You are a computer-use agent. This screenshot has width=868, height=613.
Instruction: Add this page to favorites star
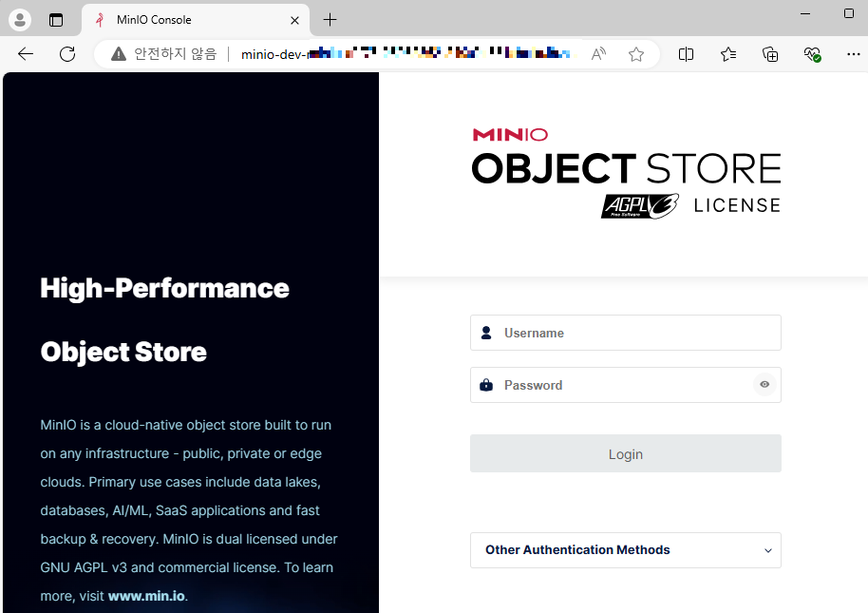(636, 54)
